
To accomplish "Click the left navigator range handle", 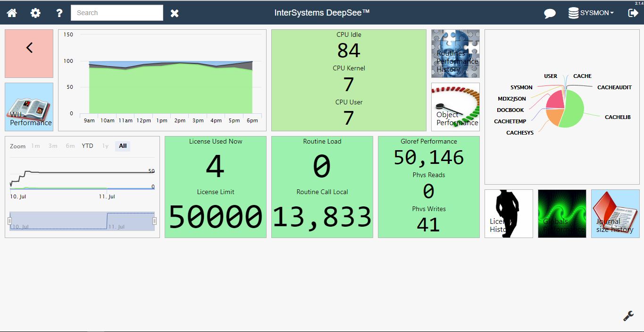I will [x=9, y=221].
